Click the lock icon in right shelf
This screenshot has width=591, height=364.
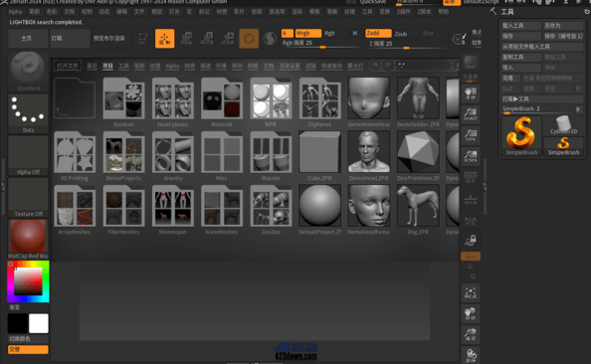tap(471, 240)
